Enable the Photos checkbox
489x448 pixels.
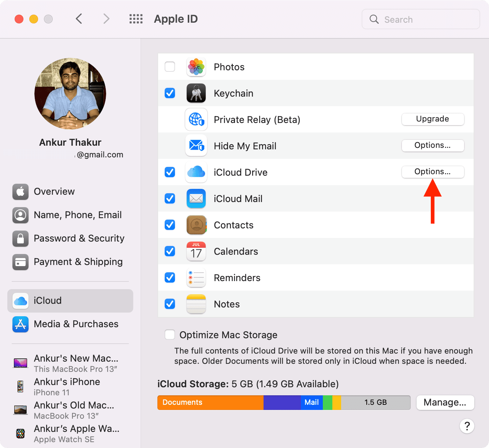(170, 67)
